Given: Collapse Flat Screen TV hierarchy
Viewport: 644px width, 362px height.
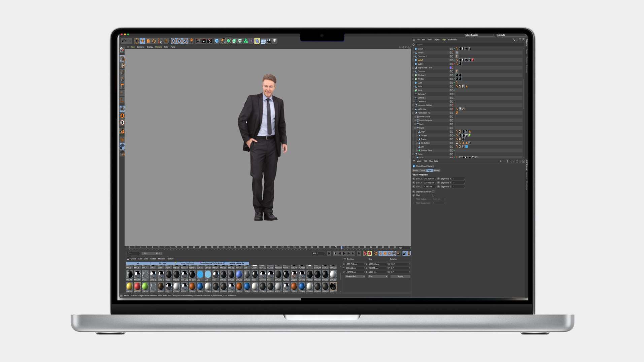Looking at the screenshot, I should click(x=413, y=113).
